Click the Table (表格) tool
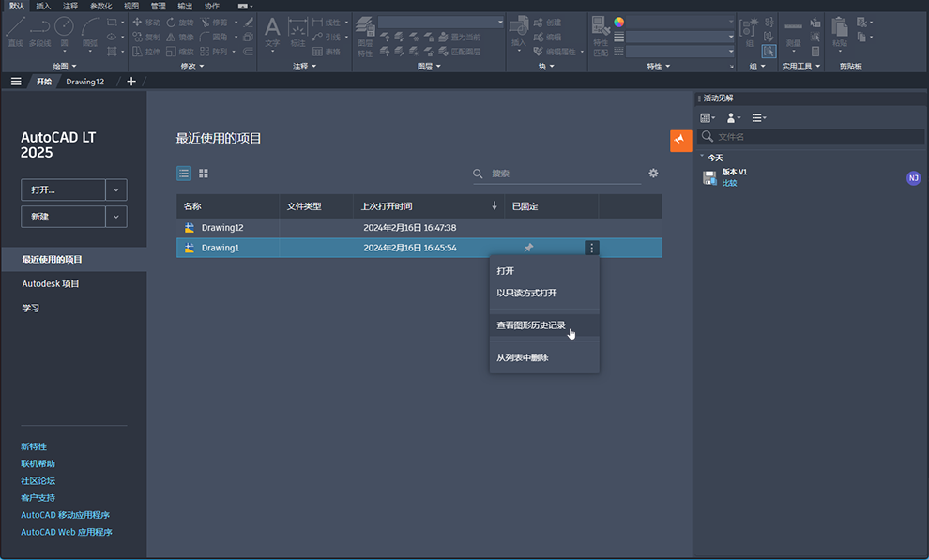Image resolution: width=929 pixels, height=560 pixels. pos(327,52)
